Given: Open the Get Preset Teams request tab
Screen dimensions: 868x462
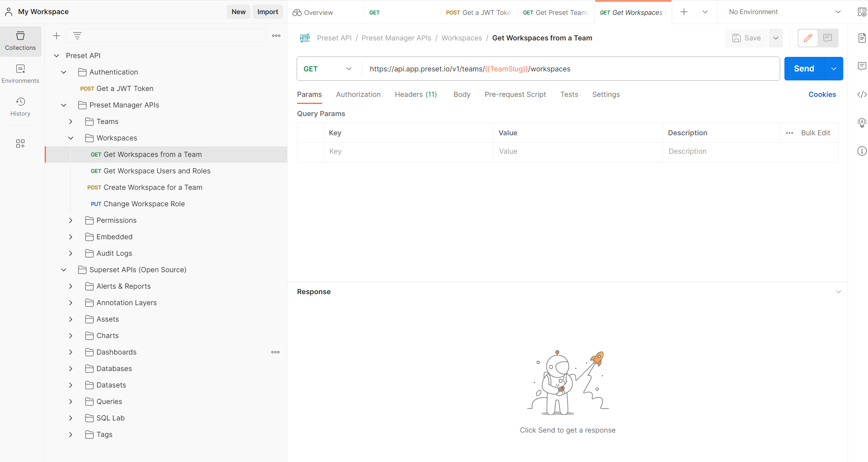Looking at the screenshot, I should coord(556,12).
